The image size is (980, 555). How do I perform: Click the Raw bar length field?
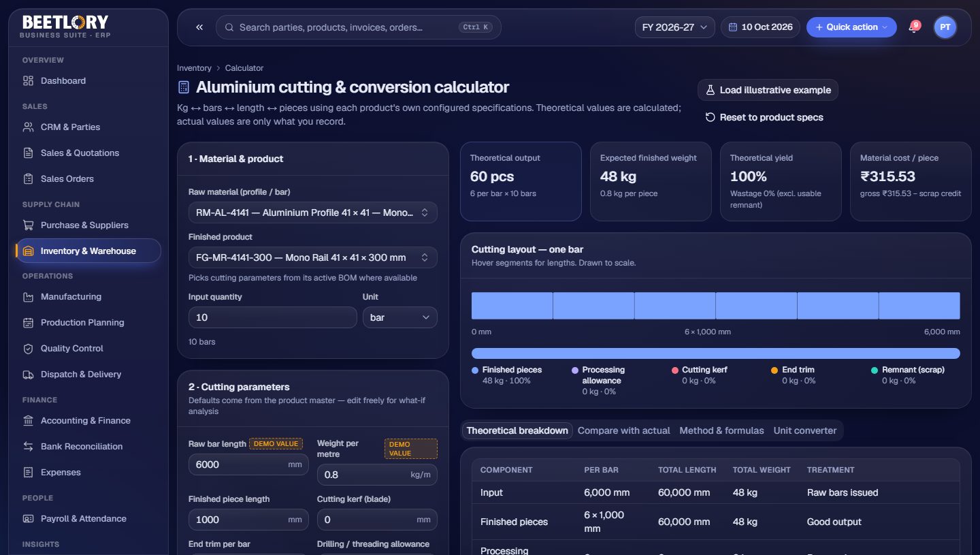click(x=248, y=464)
